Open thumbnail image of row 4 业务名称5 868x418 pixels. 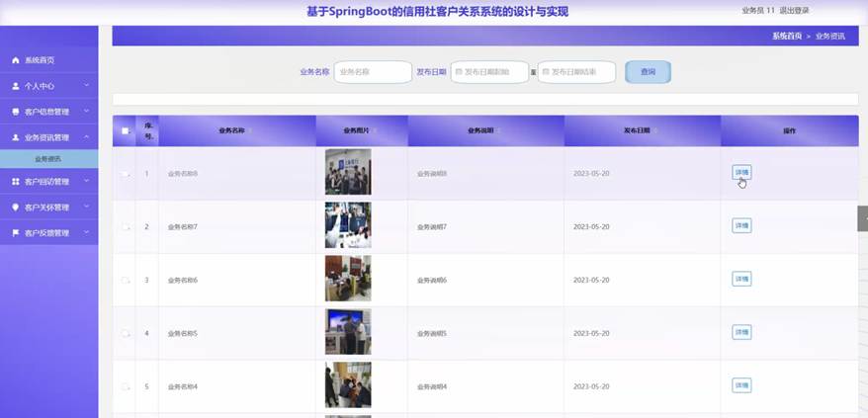click(348, 331)
